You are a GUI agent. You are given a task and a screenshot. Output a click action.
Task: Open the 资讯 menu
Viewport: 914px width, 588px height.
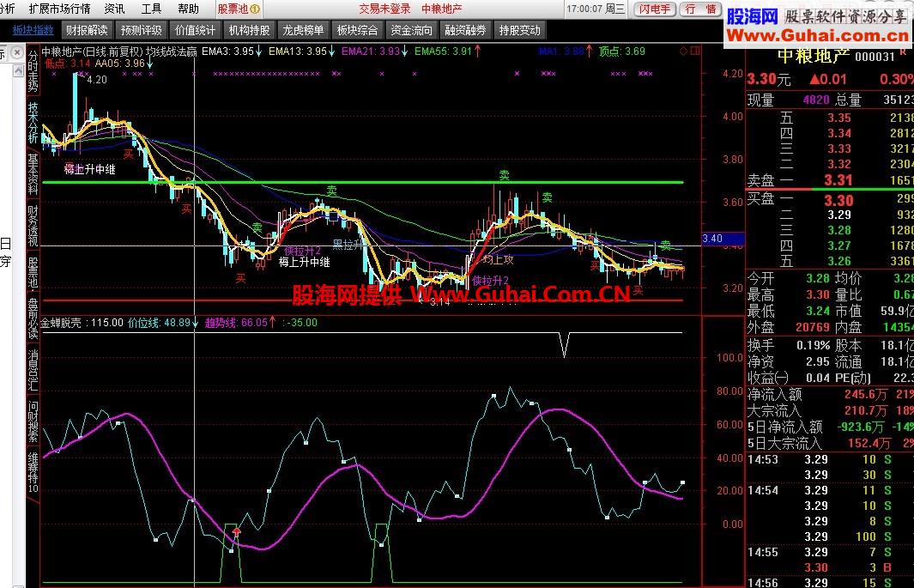[x=114, y=9]
